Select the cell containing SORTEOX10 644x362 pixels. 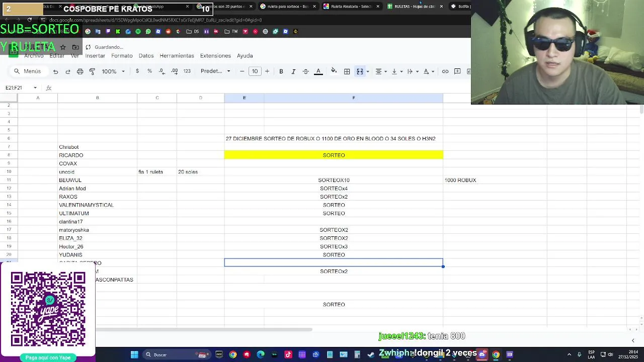point(334,180)
